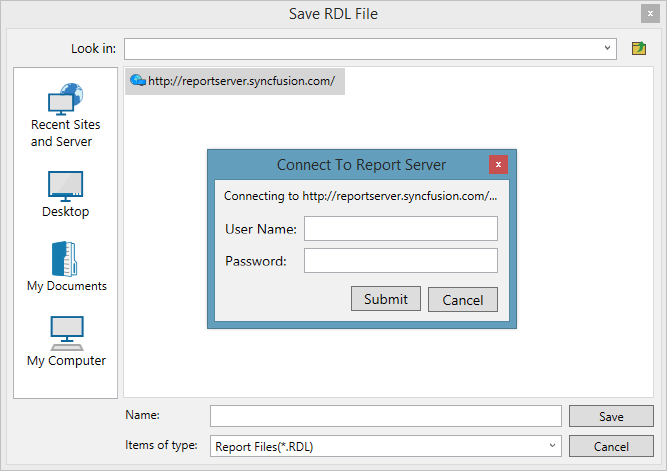Focus the User Name text field
The height and width of the screenshot is (471, 667).
(400, 229)
